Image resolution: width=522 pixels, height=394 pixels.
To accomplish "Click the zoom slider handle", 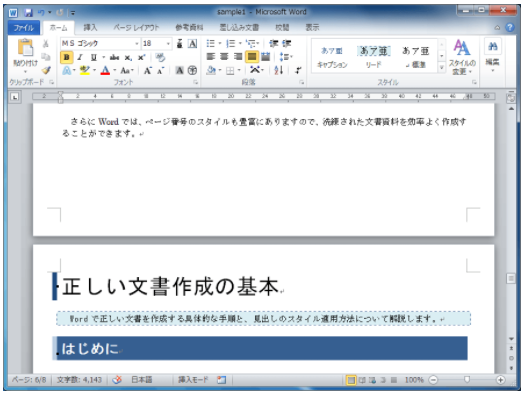I will [467, 380].
